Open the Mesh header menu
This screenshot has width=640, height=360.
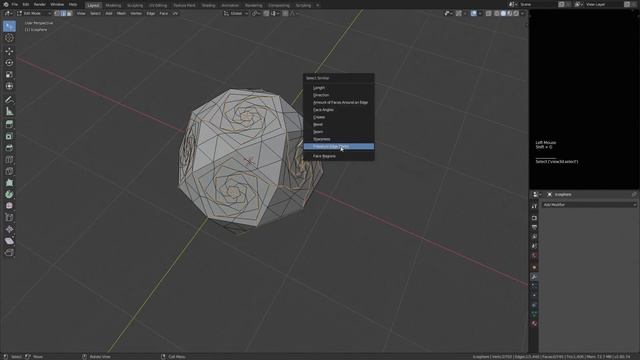[x=121, y=13]
